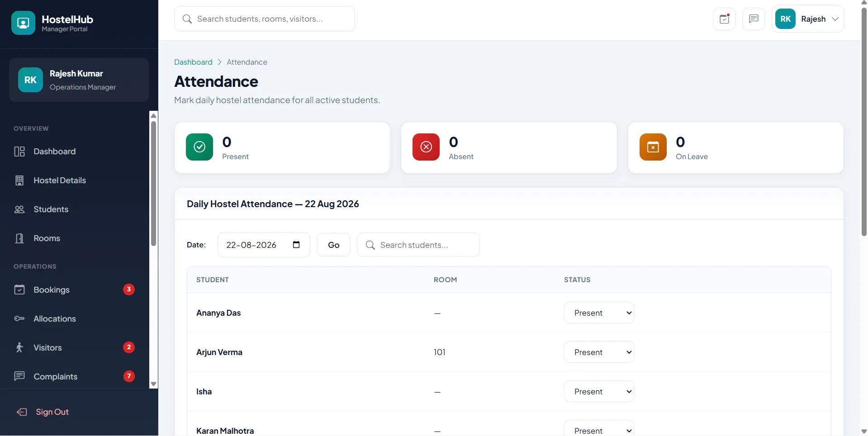
Task: Click the Sign Out arrow icon
Action: [x=22, y=412]
